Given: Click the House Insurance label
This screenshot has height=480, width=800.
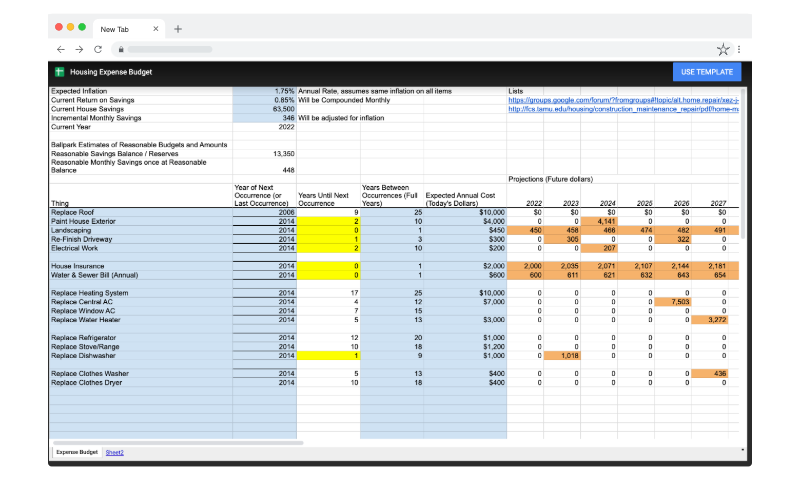Looking at the screenshot, I should click(x=78, y=266).
